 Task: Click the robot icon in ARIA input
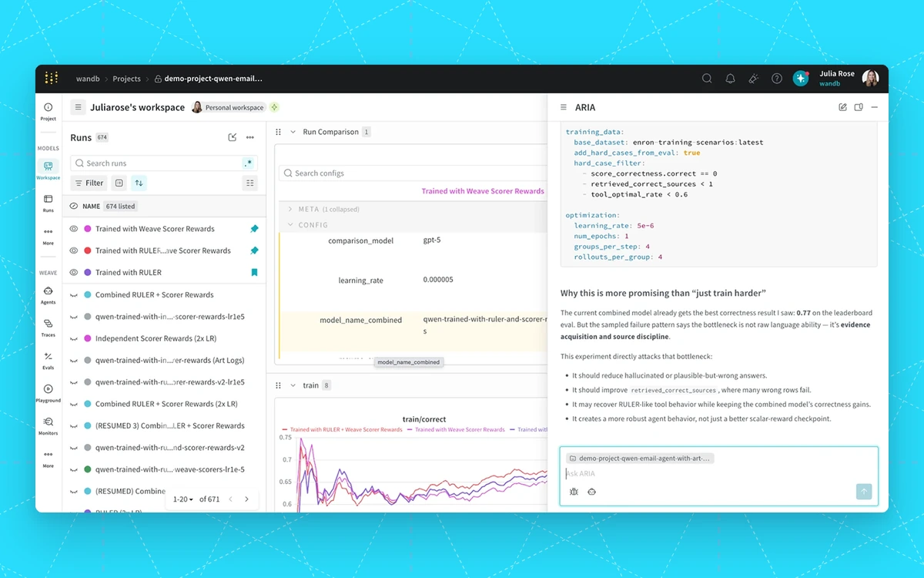click(591, 492)
